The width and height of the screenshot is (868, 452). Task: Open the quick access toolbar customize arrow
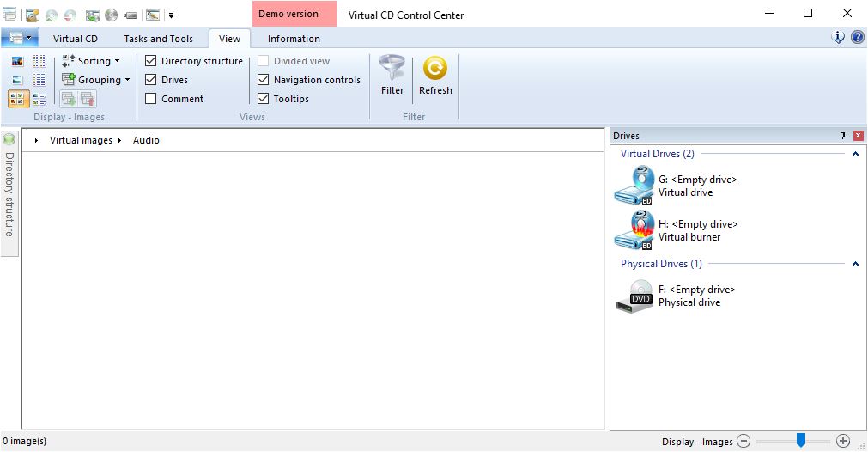point(172,15)
